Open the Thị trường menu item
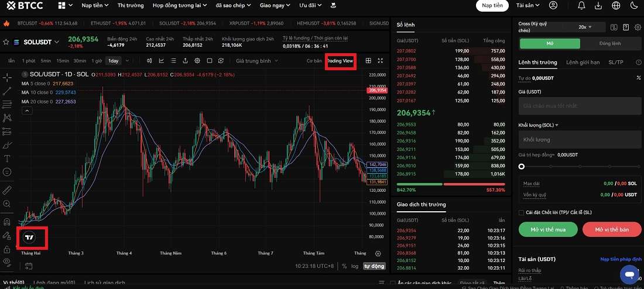The width and height of the screenshot is (644, 289). tap(131, 5)
